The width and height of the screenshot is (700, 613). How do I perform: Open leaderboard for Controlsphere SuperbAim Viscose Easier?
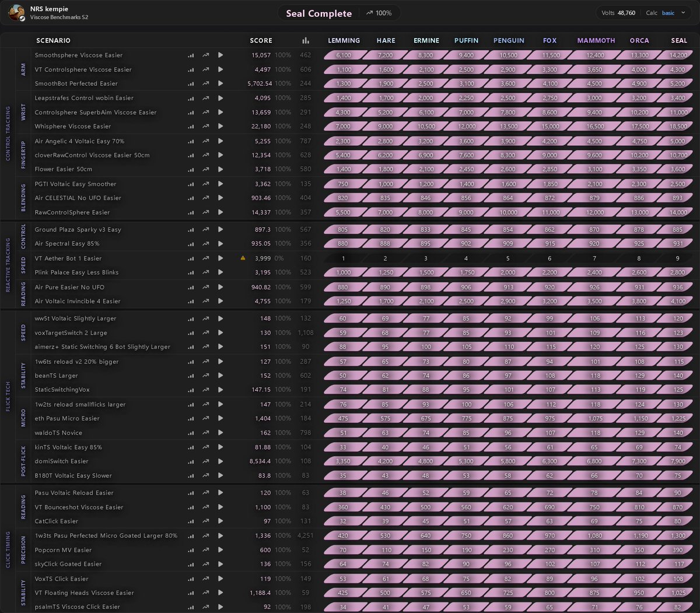coord(191,113)
